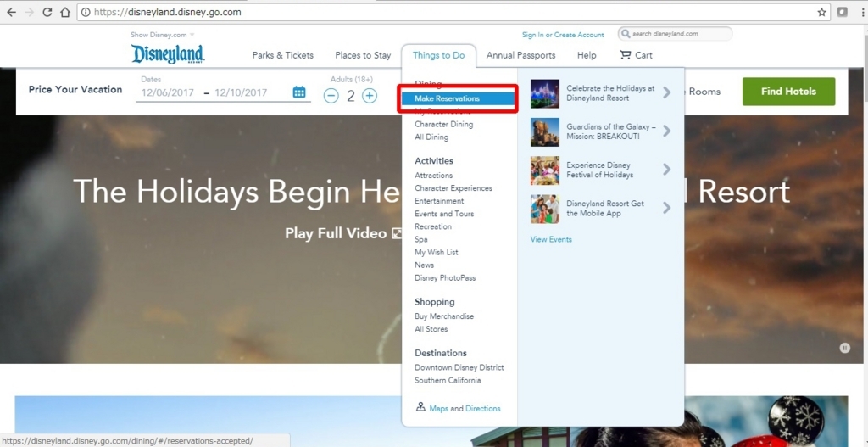Open My Wish List

click(437, 252)
